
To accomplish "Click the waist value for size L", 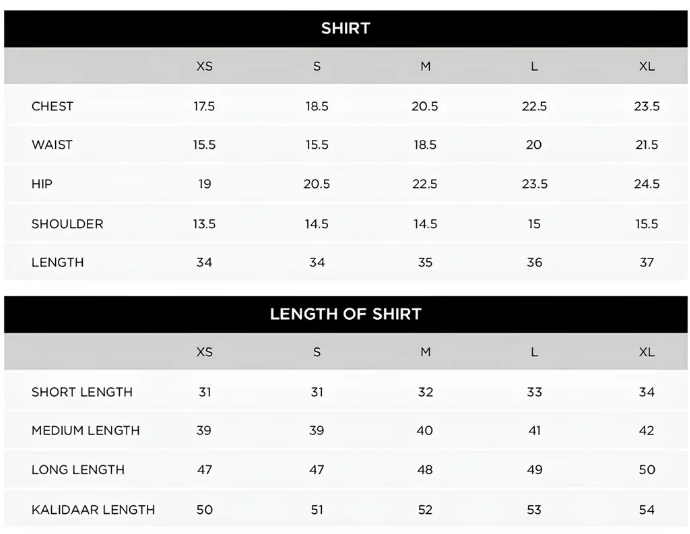I will tap(534, 145).
